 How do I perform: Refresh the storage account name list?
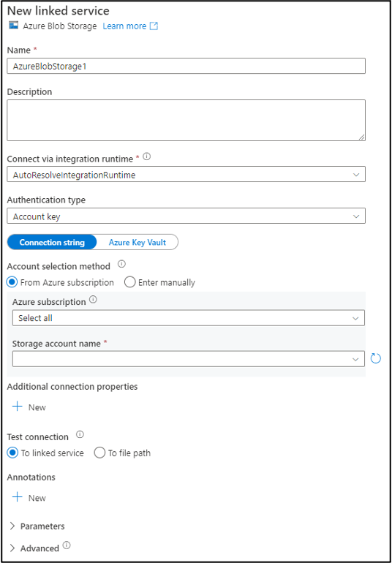[375, 358]
